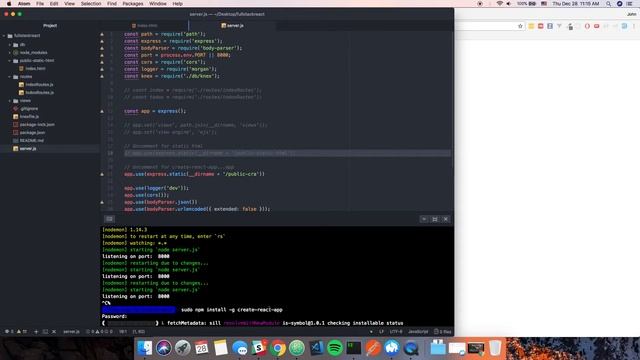The height and width of the screenshot is (360, 640).
Task: Open todosRoutes.js in the tree
Action: pos(39,93)
